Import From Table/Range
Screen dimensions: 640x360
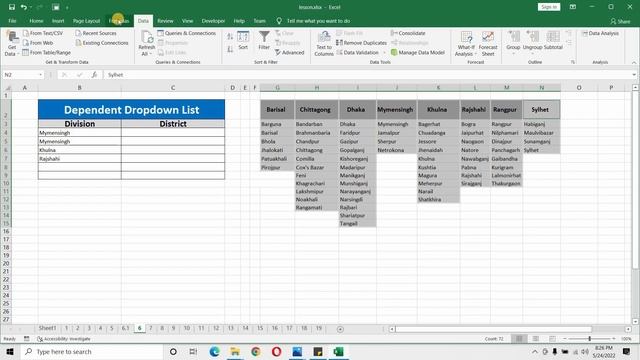click(x=47, y=53)
